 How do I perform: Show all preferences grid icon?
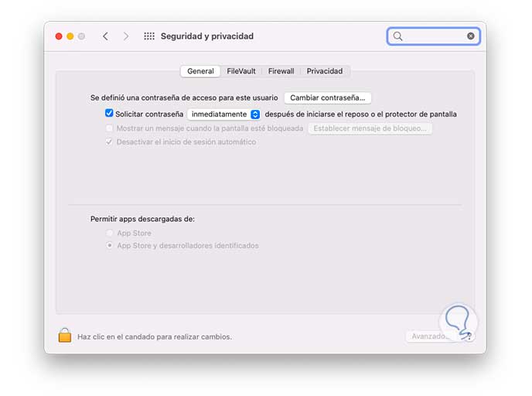point(149,36)
